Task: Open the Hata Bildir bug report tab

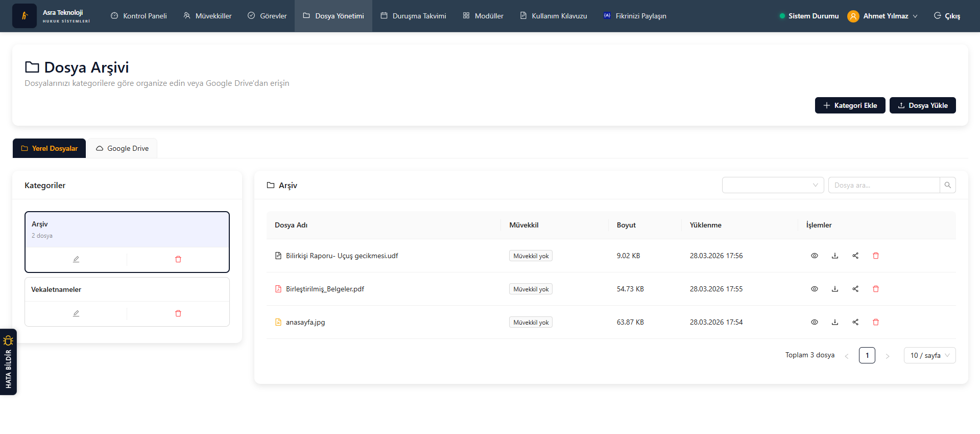Action: (x=8, y=362)
